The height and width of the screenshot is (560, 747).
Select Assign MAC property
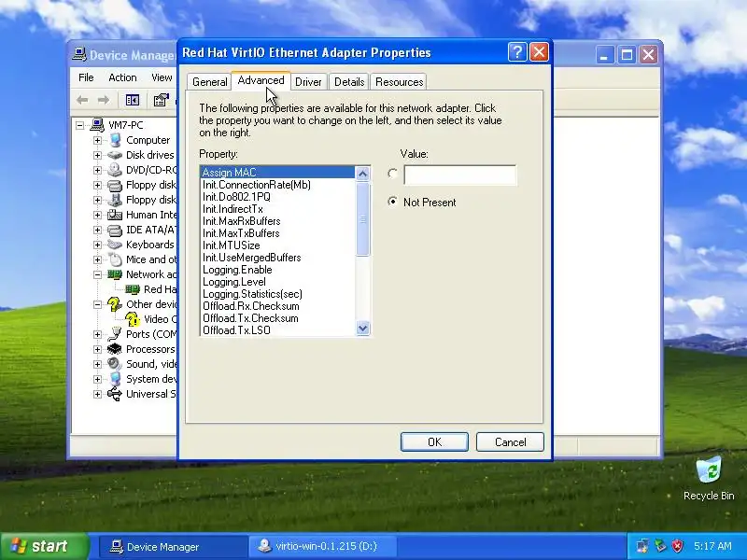pyautogui.click(x=277, y=173)
